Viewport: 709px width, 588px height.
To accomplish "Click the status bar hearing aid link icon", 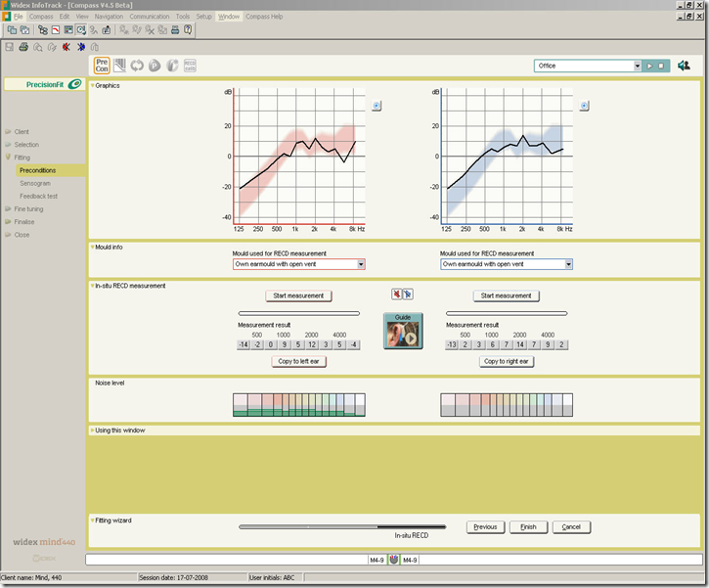I will 394,560.
